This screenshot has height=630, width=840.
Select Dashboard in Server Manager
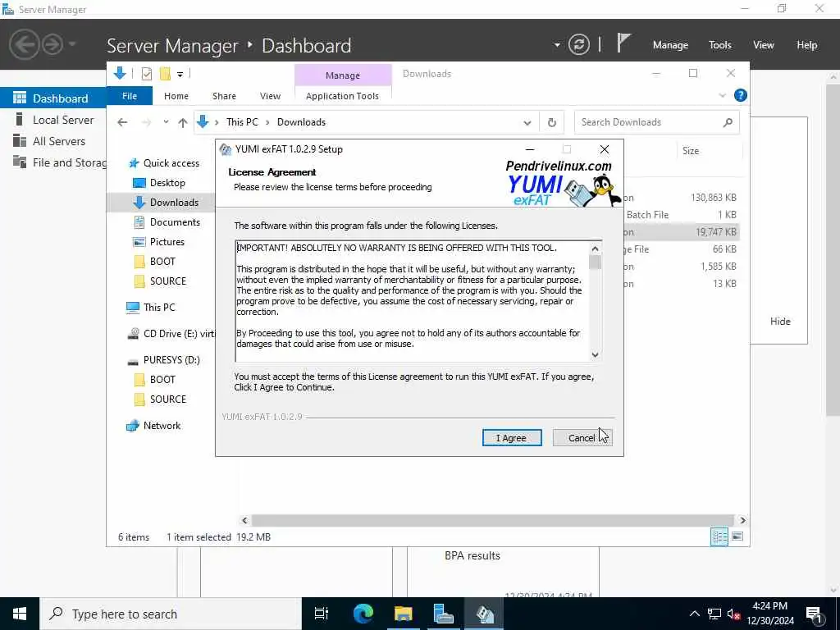[53, 98]
